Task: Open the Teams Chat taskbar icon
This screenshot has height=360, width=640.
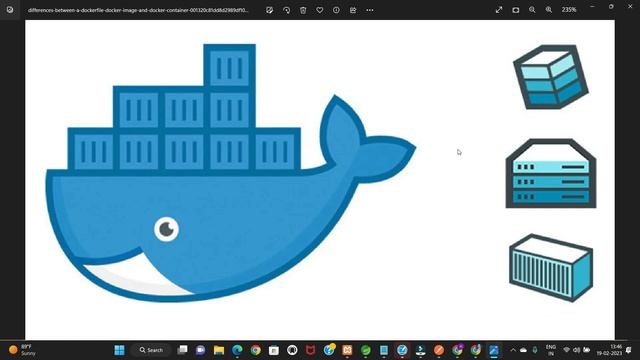Action: [x=200, y=350]
